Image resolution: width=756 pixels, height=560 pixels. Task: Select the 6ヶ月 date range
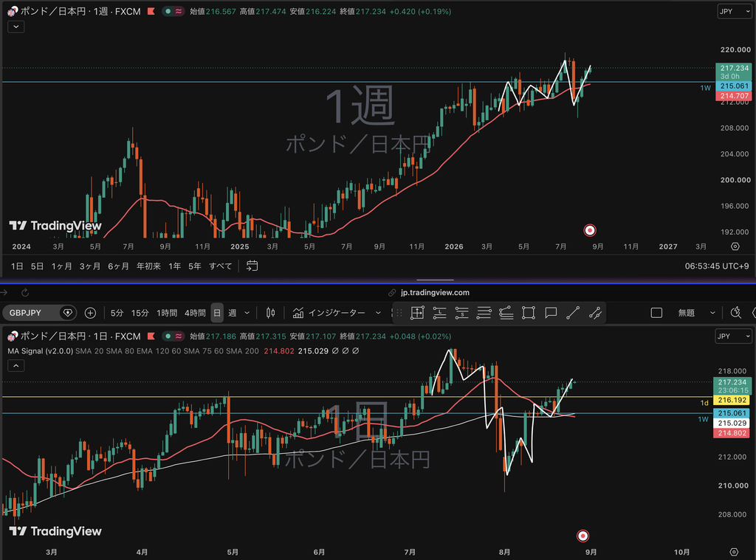[118, 266]
